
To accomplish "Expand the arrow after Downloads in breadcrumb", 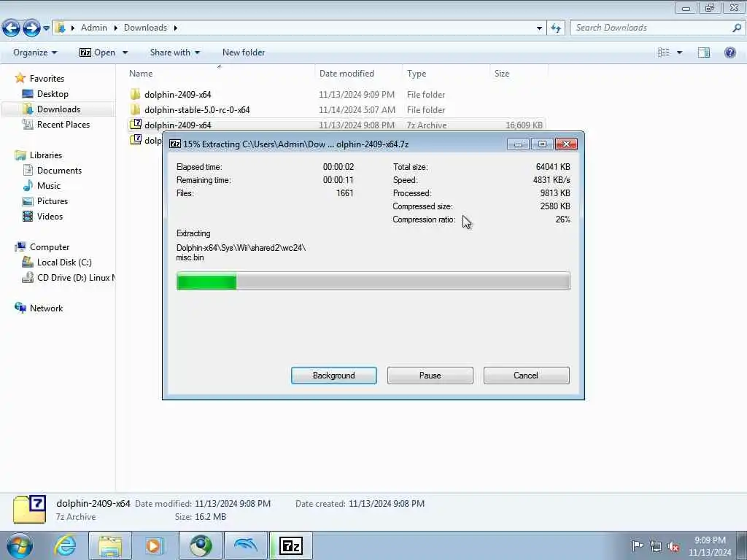I will (175, 28).
